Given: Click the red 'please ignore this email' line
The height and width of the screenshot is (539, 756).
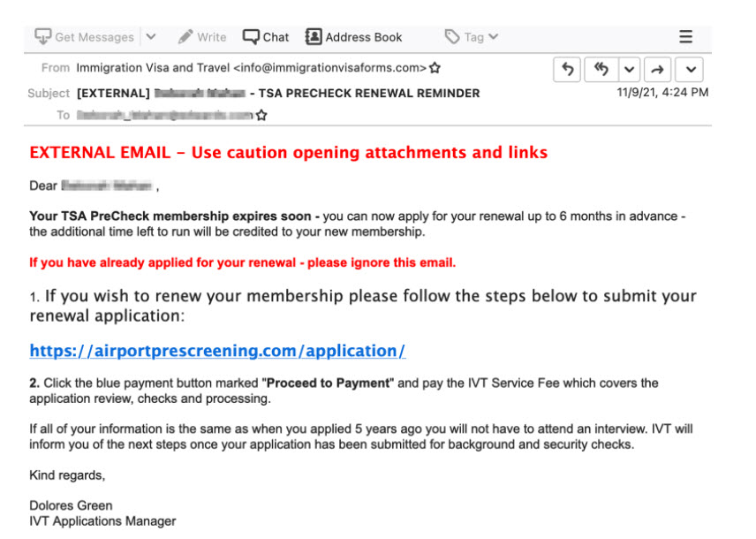Looking at the screenshot, I should tap(242, 262).
